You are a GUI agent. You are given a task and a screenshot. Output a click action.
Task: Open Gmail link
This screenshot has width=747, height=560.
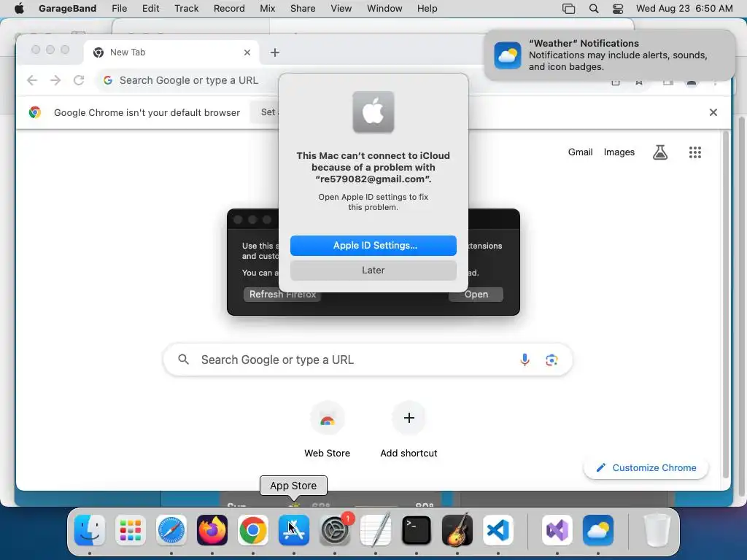pos(580,152)
